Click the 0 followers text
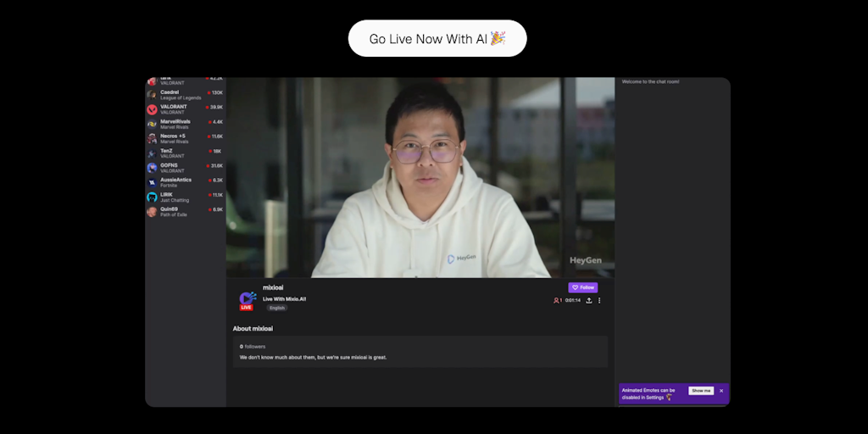The height and width of the screenshot is (434, 868). [x=253, y=347]
